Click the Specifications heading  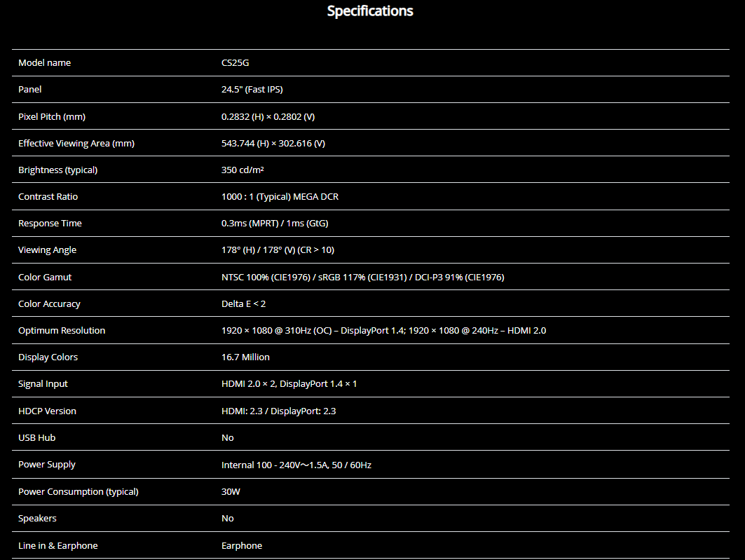click(x=370, y=11)
